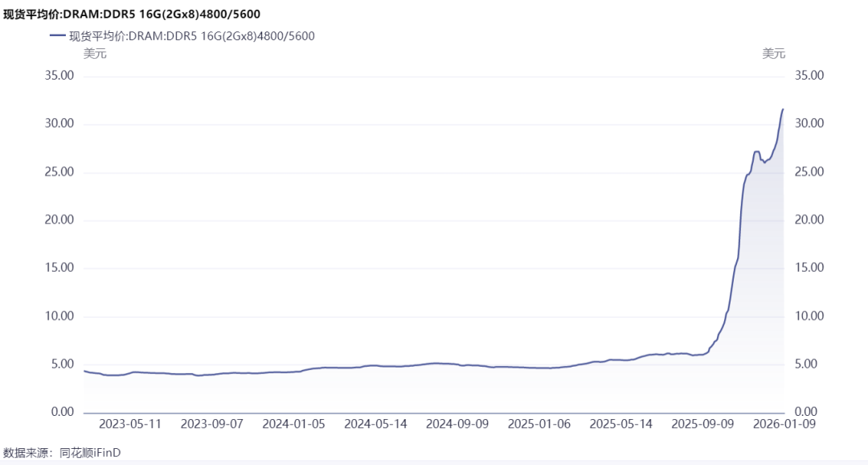Select the 15.00 label on the right axis
The width and height of the screenshot is (868, 465).
pos(809,268)
